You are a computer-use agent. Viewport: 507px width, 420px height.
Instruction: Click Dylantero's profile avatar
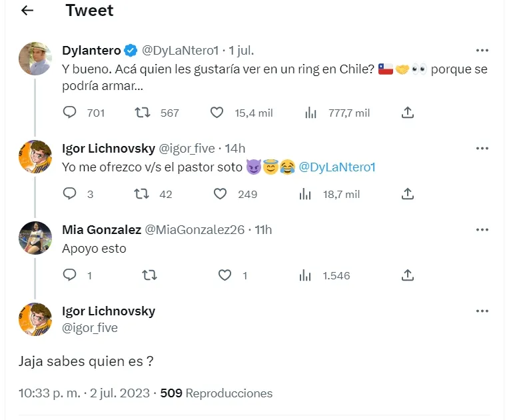pyautogui.click(x=35, y=59)
